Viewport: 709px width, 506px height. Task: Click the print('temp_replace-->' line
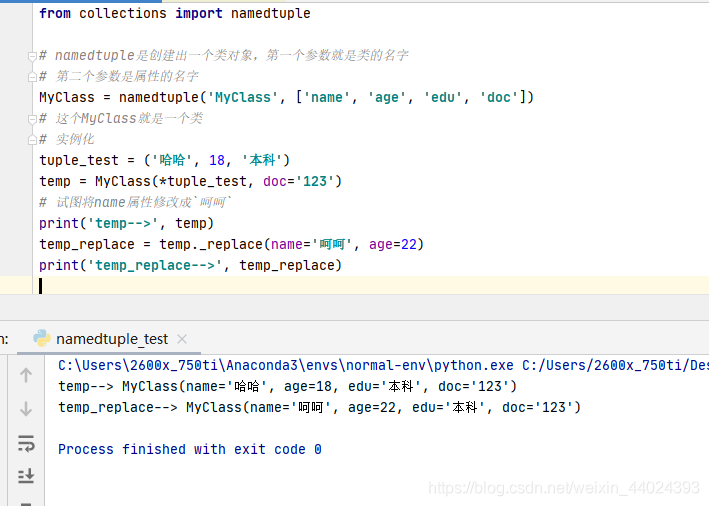190,265
